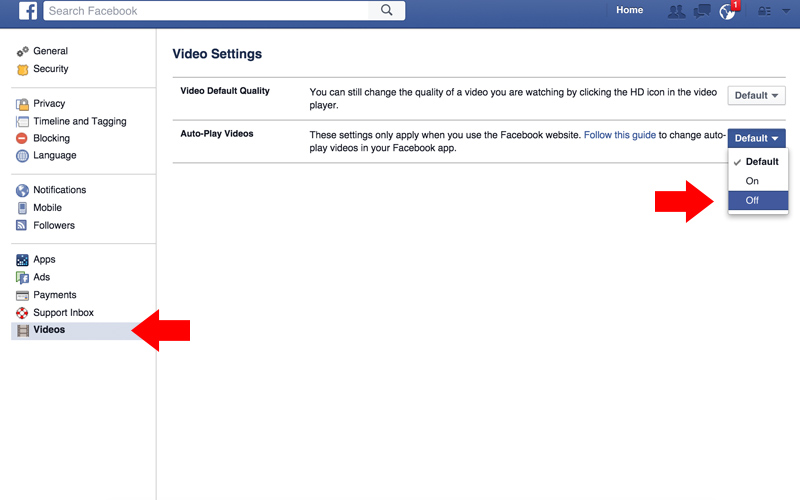
Task: Click the Facebook logo icon
Action: coord(28,11)
